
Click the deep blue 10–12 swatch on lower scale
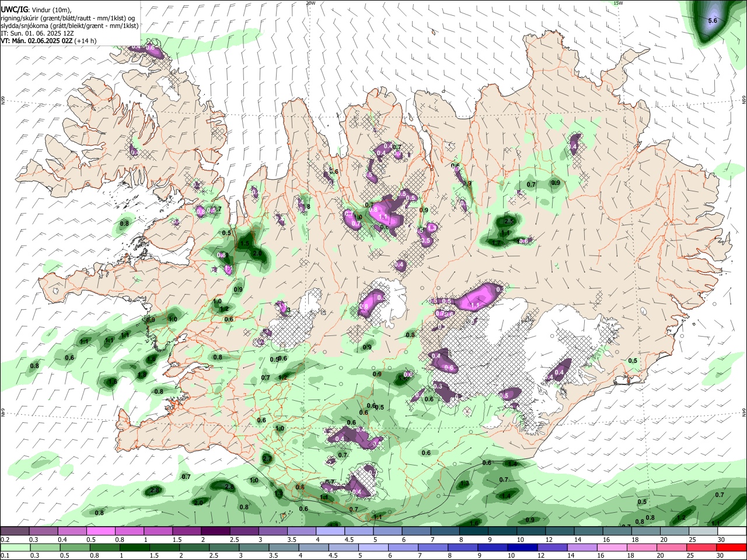point(522,547)
